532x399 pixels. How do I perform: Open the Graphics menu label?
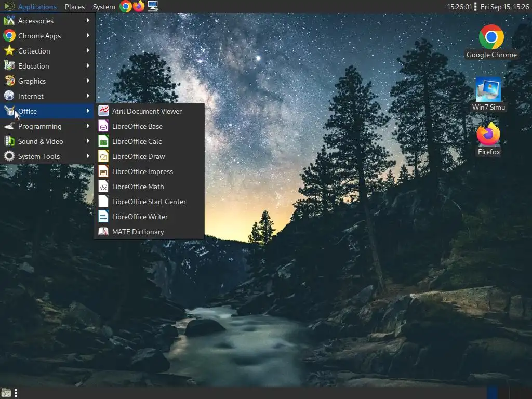(x=32, y=81)
